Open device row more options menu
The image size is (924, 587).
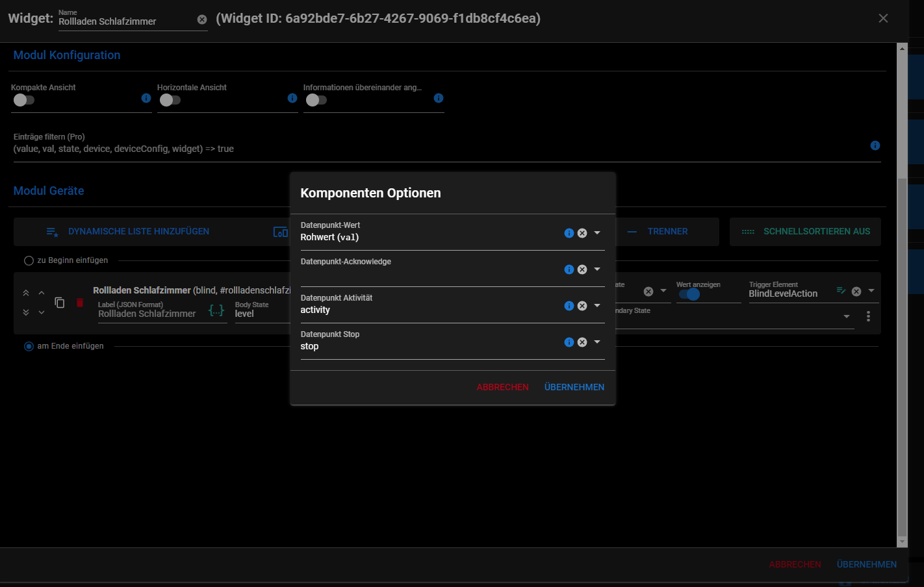point(868,316)
